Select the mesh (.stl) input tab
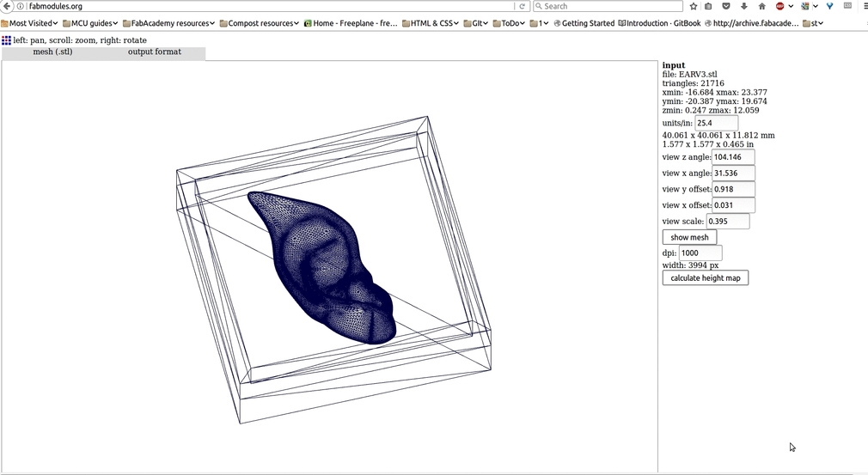The width and height of the screenshot is (868, 475). (x=52, y=52)
